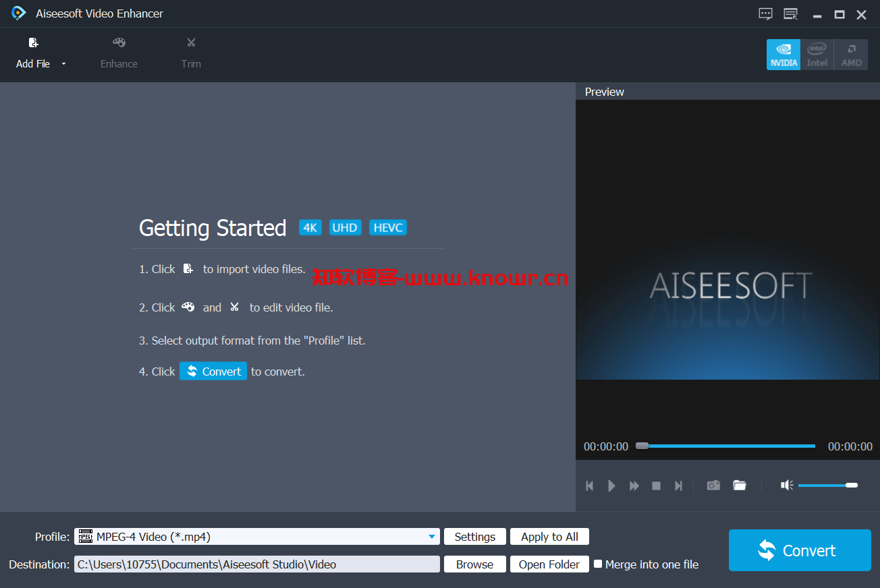Click the HEVC badge in Getting Started
Screen dimensions: 880x588
click(x=388, y=228)
